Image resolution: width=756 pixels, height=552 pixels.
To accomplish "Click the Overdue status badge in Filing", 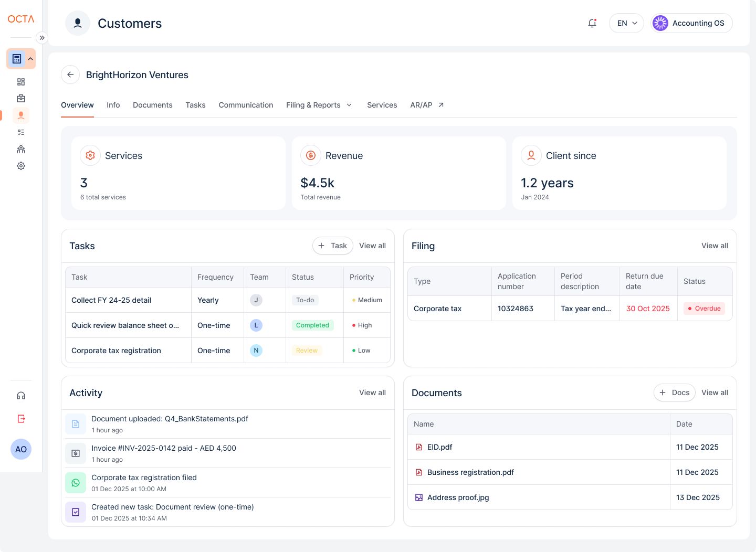I will pos(704,309).
